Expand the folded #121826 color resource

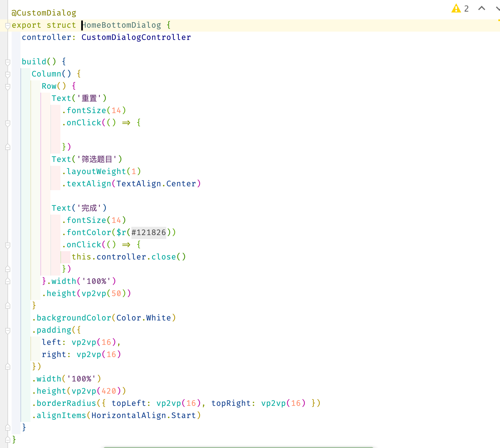click(x=149, y=232)
